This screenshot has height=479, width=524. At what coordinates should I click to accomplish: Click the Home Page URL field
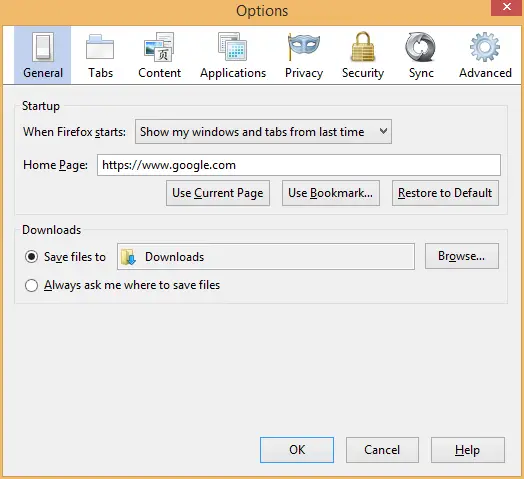pyautogui.click(x=299, y=165)
